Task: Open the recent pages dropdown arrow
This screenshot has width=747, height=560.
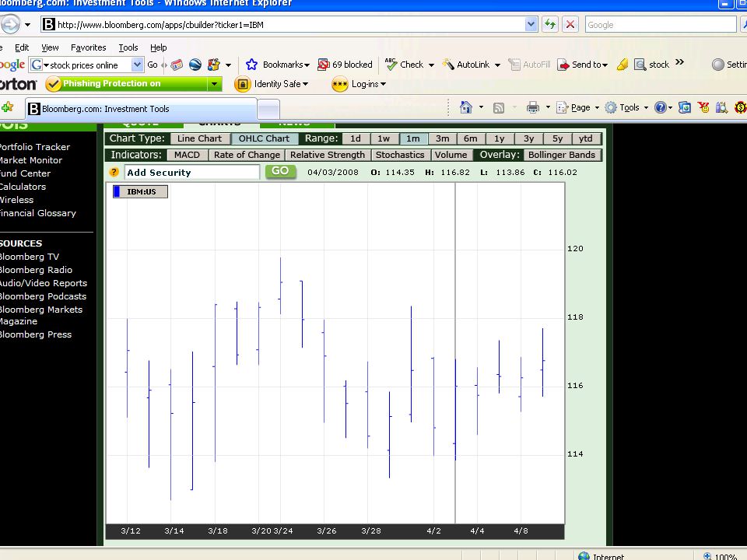Action: tap(28, 25)
